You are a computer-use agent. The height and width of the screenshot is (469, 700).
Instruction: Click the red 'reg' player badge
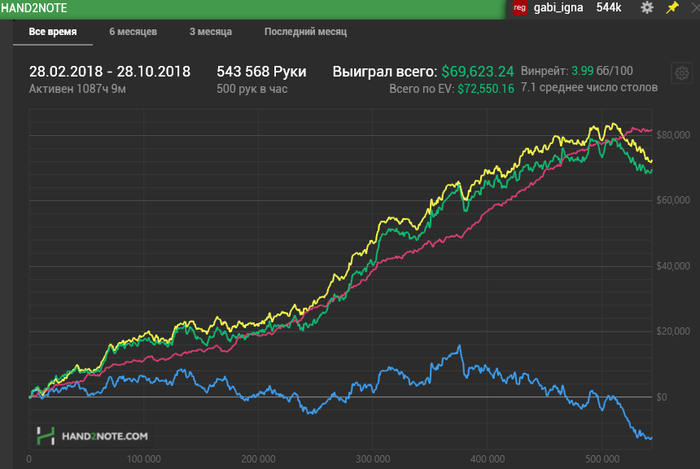pos(520,8)
